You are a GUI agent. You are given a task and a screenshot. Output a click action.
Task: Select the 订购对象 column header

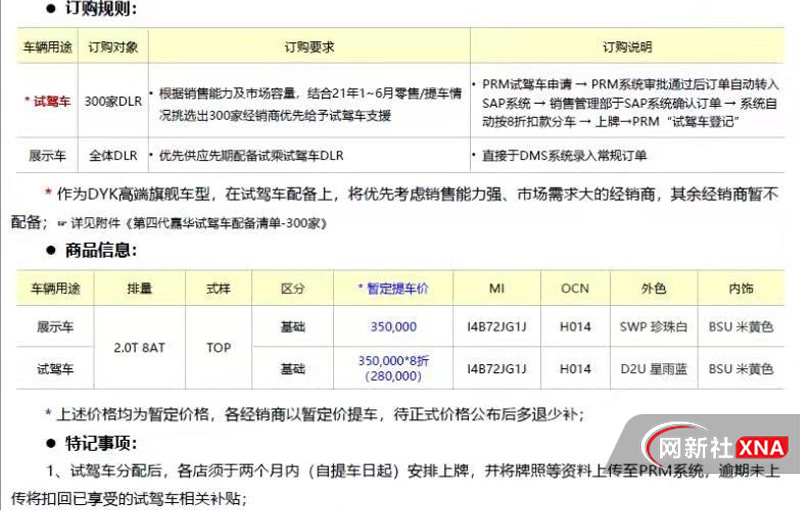[113, 47]
